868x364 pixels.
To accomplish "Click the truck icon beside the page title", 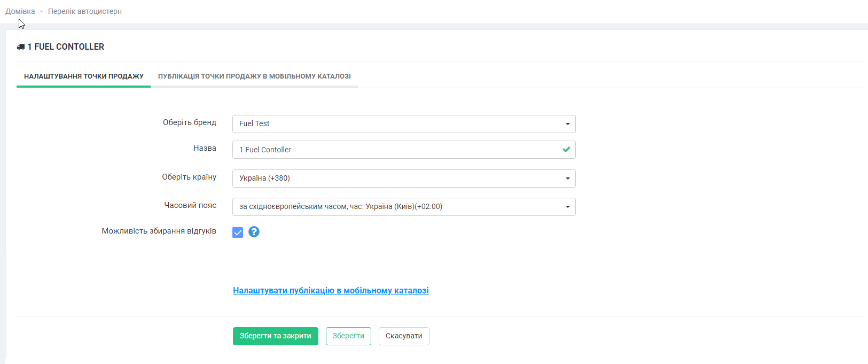I will (21, 47).
